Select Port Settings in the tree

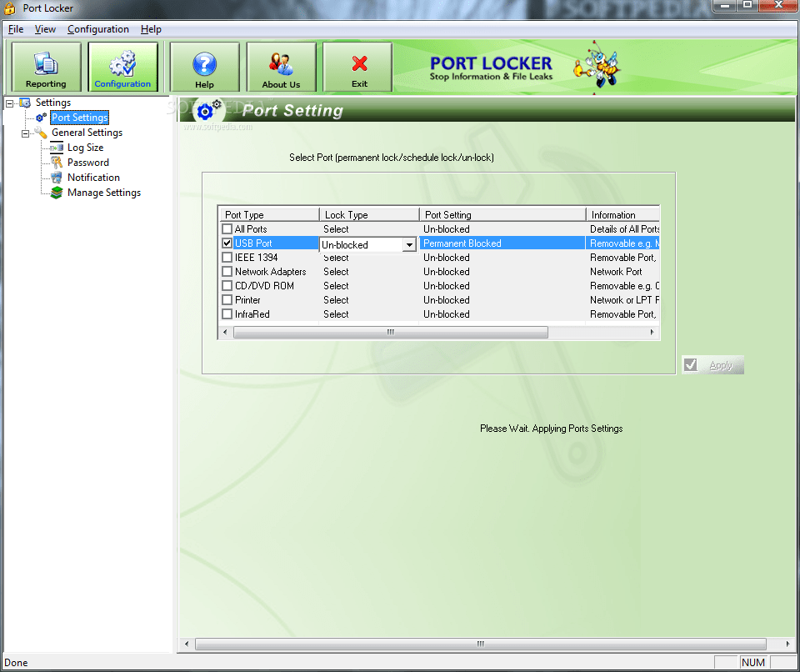(x=80, y=118)
